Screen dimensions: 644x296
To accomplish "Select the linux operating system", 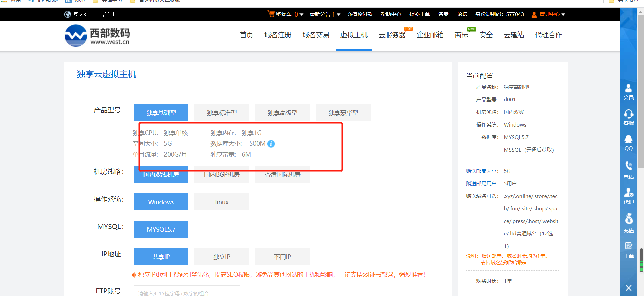I will (x=222, y=202).
